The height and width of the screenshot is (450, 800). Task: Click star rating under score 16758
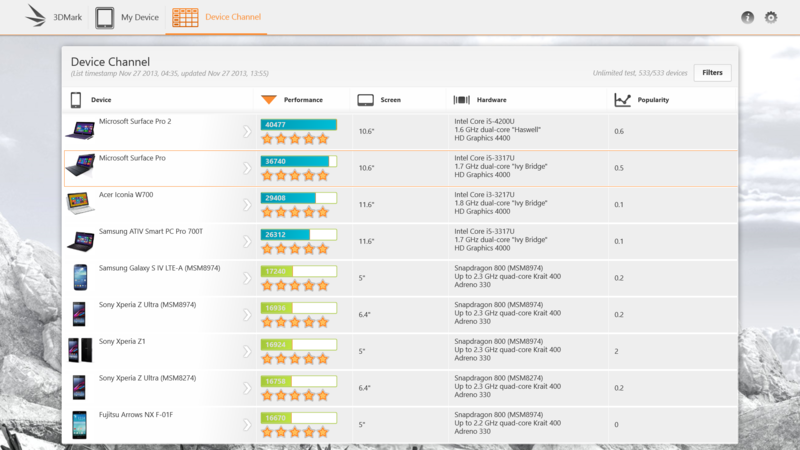(x=295, y=396)
